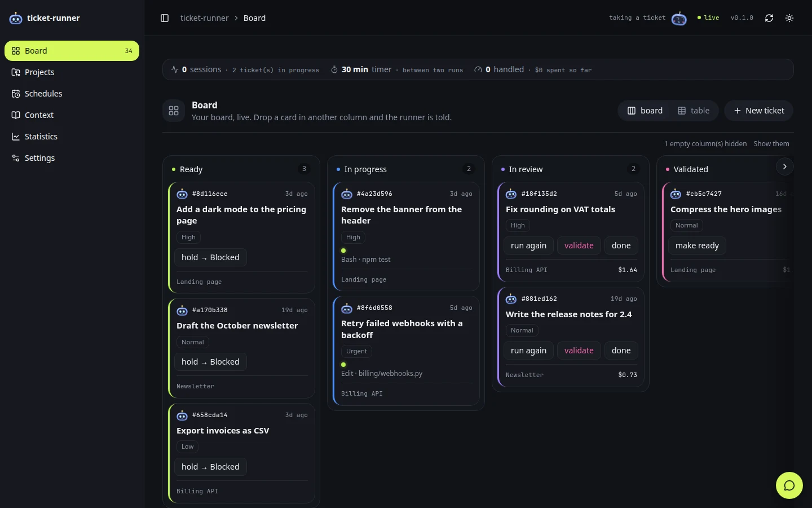The width and height of the screenshot is (812, 508).
Task: Mark 'Write the release notes' done
Action: coord(621,351)
